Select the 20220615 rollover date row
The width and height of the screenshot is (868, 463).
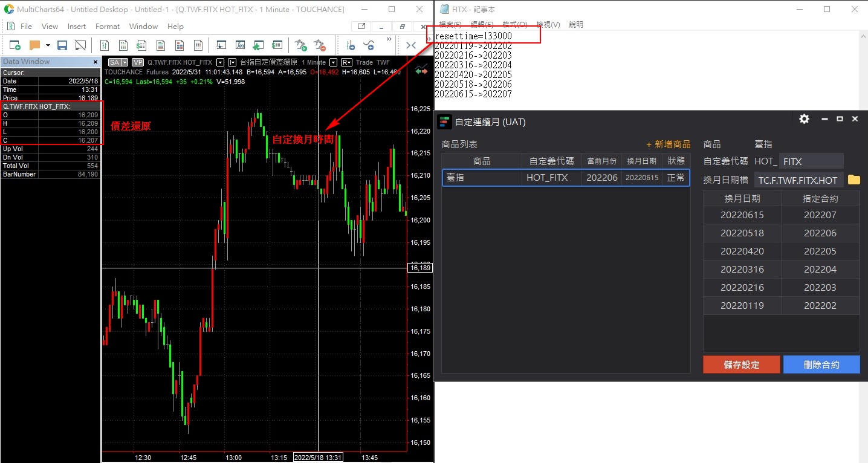pyautogui.click(x=782, y=215)
